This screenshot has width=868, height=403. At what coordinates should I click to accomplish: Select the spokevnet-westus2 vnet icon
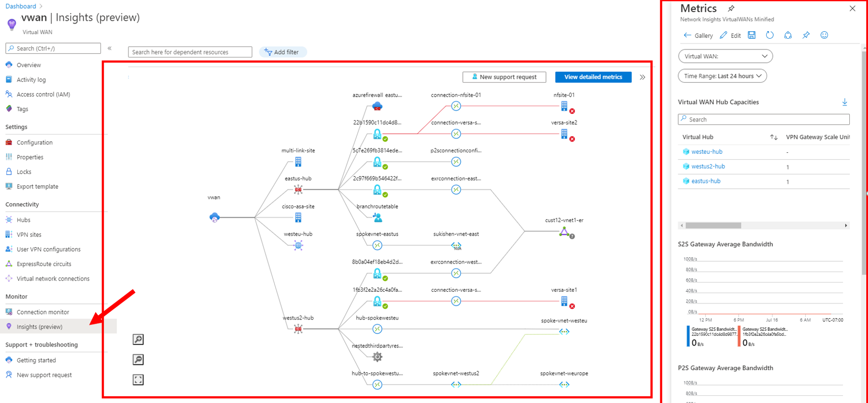[456, 384]
